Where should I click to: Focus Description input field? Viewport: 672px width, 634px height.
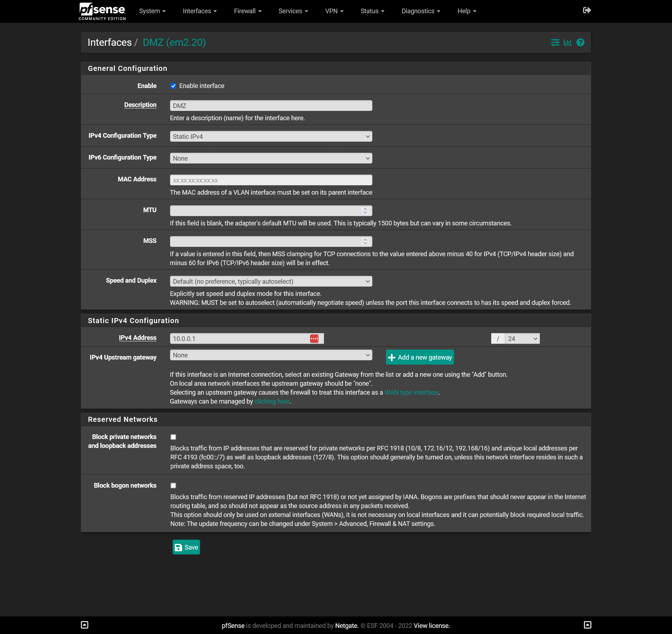coord(271,106)
